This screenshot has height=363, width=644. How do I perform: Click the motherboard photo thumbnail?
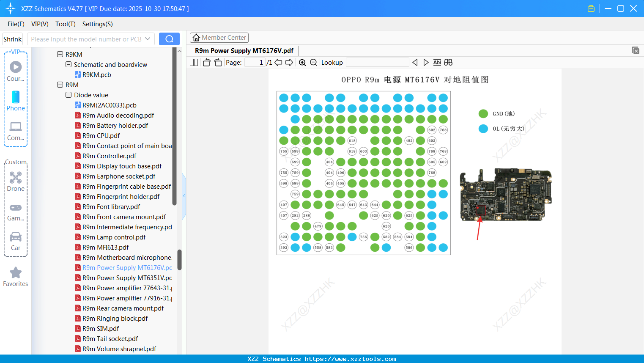coord(506,195)
